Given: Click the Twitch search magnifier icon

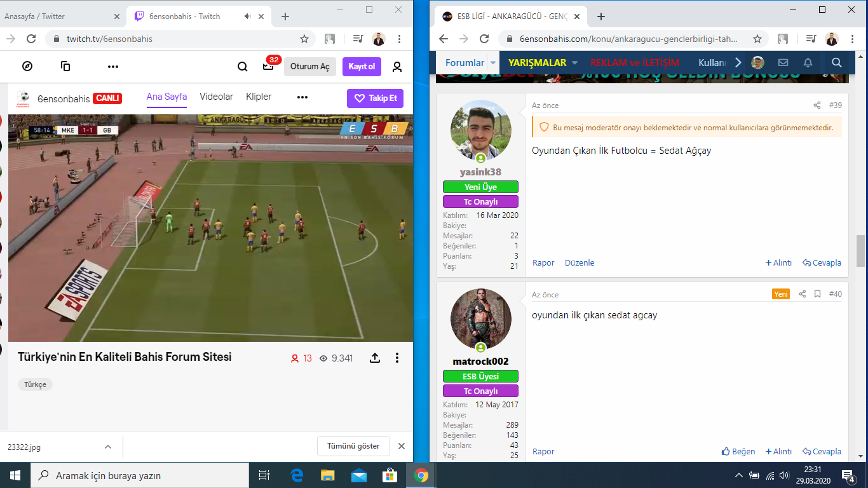Looking at the screenshot, I should click(243, 66).
